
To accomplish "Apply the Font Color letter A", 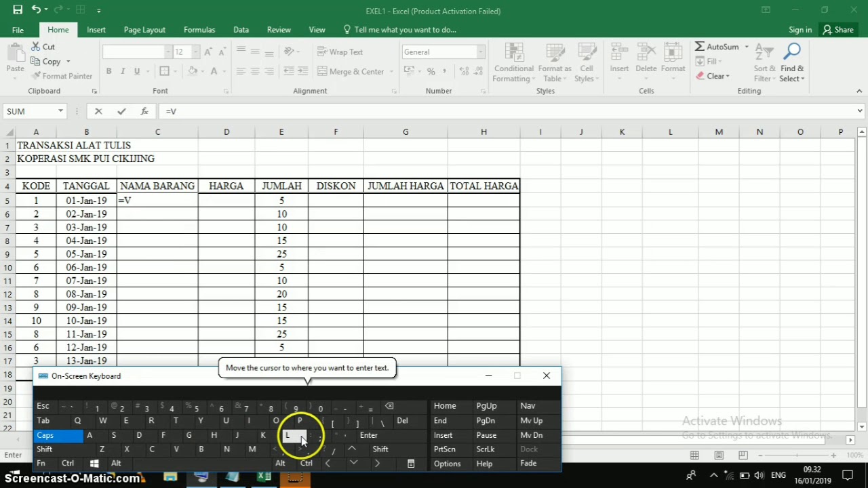I will tap(214, 71).
